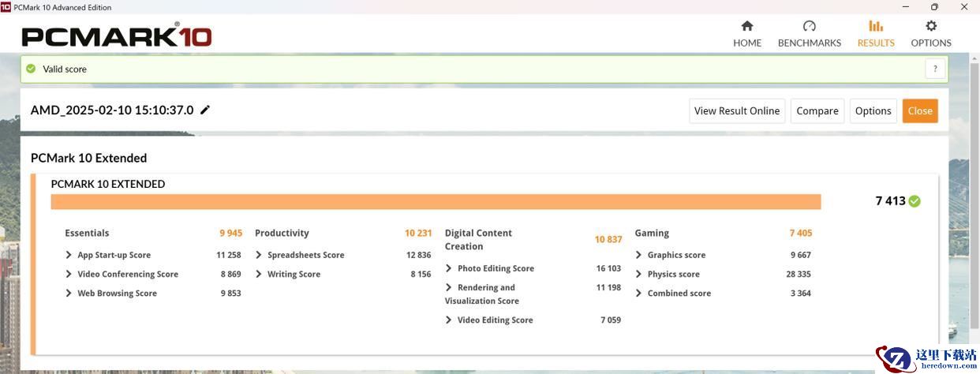The width and height of the screenshot is (980, 374).
Task: Click the Writing Score value 8 156
Action: 421,274
